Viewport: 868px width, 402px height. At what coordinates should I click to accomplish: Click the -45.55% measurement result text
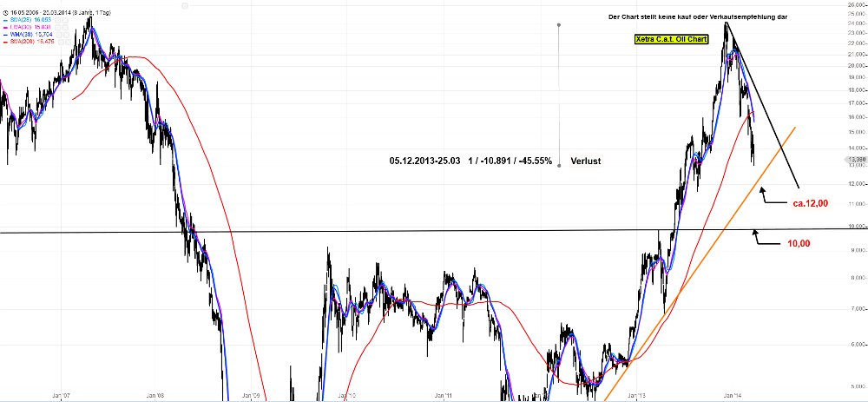537,161
